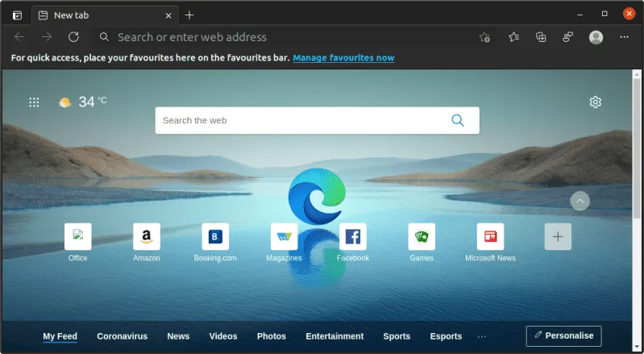Open a new tab with plus button
The width and height of the screenshot is (644, 354).
coord(189,15)
